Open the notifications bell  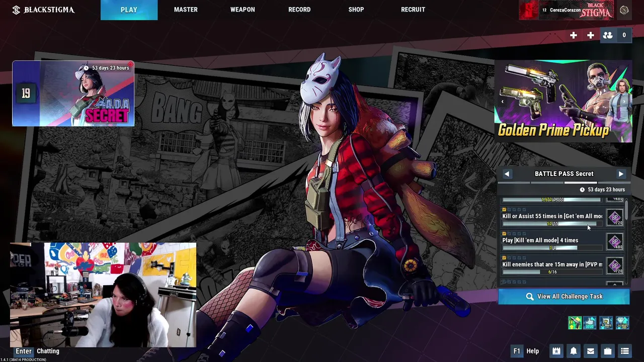[x=574, y=351]
